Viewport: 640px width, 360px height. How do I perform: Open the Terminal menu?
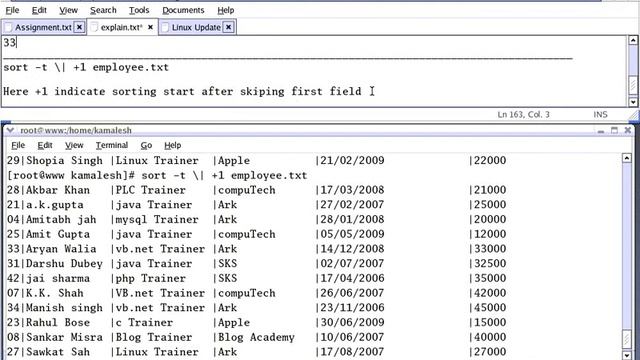112,145
